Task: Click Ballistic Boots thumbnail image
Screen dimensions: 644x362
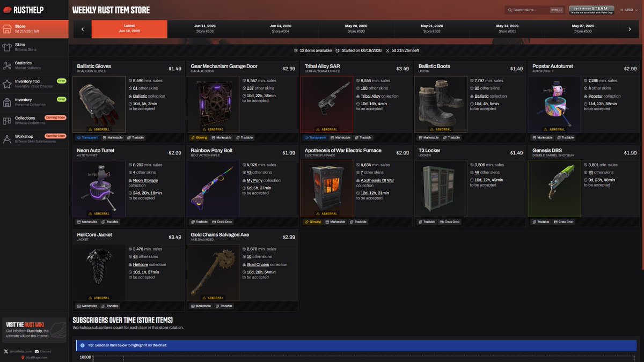Action: pos(441,104)
